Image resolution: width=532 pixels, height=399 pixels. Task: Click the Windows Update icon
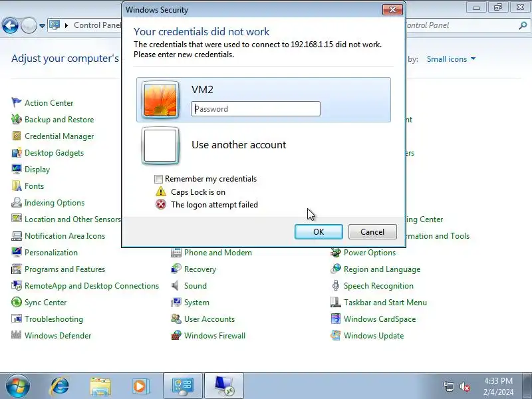(335, 335)
